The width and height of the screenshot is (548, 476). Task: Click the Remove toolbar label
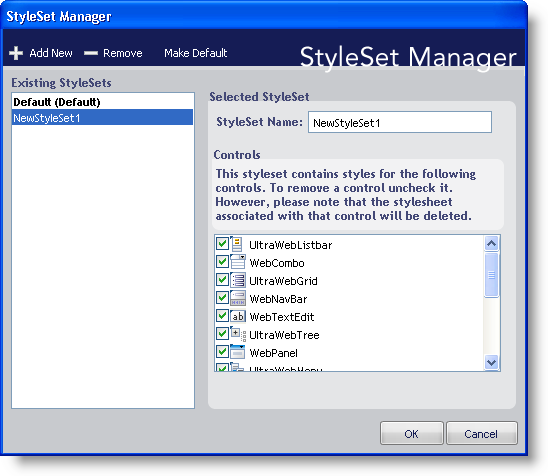click(x=123, y=53)
